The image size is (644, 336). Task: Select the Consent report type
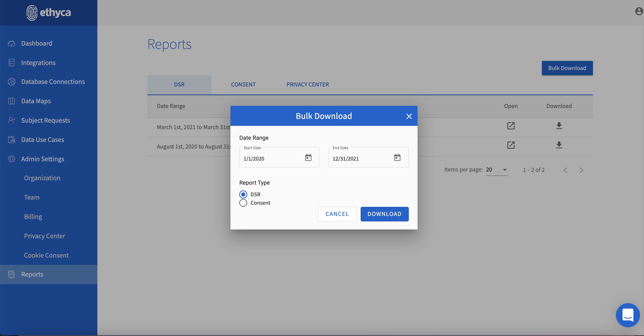(x=243, y=203)
